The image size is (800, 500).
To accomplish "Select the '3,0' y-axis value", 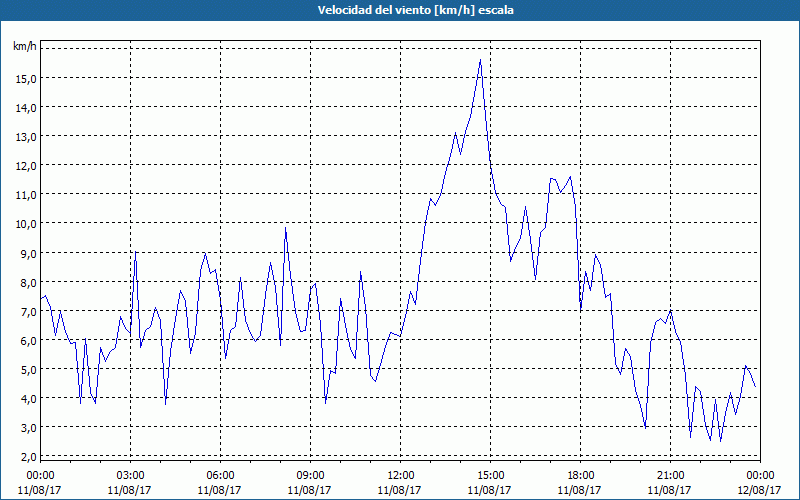I will click(29, 428).
